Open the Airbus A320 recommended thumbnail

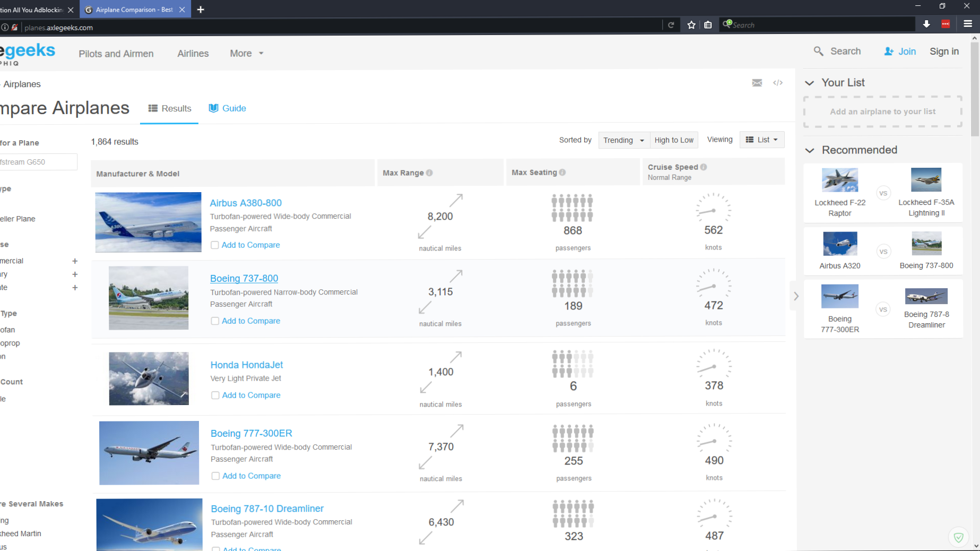tap(840, 244)
